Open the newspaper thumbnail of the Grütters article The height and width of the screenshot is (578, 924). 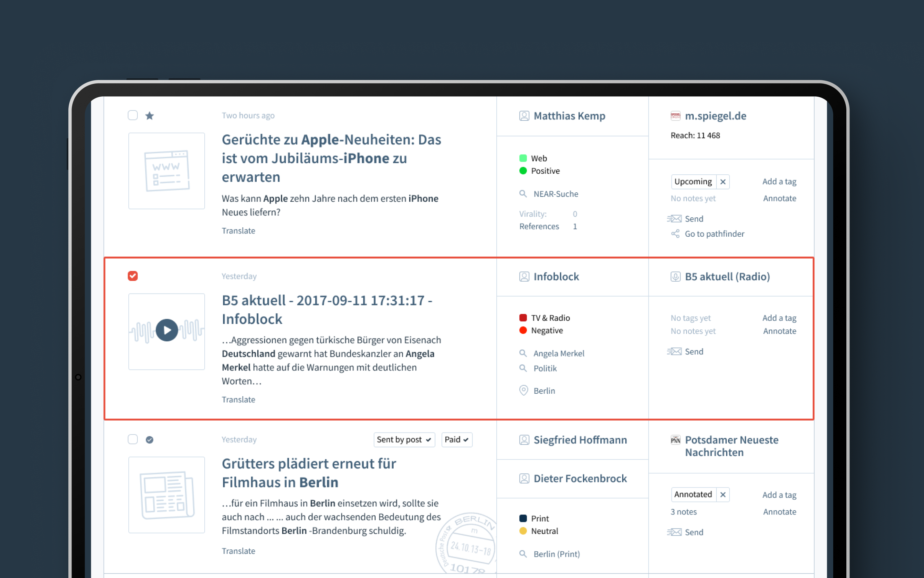(x=167, y=495)
